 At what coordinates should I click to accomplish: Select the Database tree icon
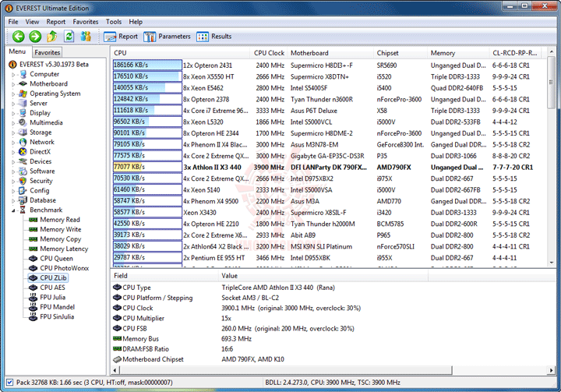coord(23,200)
